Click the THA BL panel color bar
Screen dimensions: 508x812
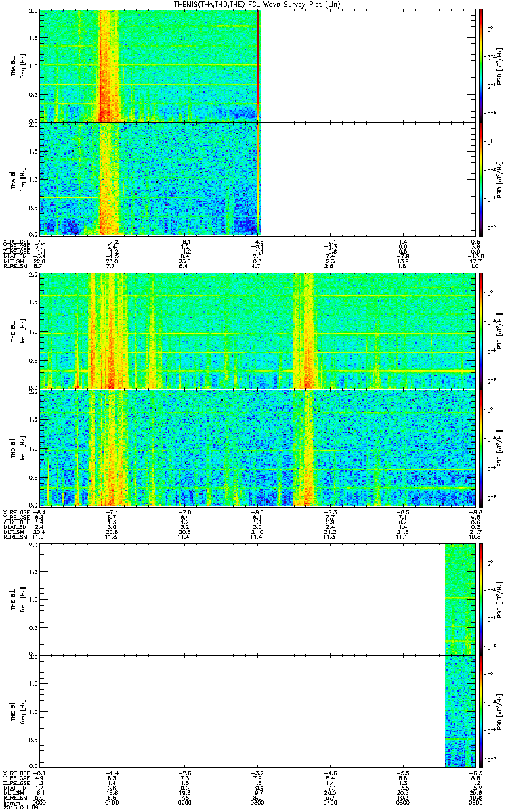[480, 66]
